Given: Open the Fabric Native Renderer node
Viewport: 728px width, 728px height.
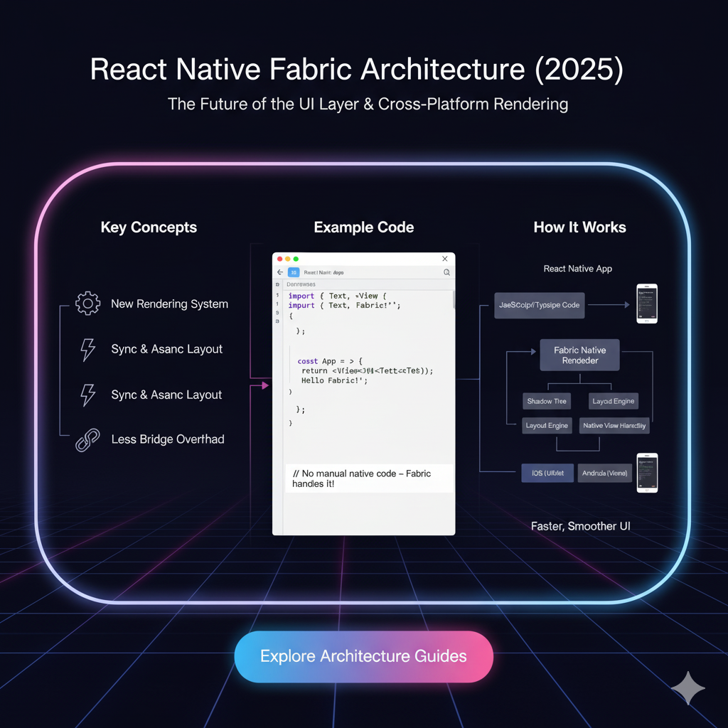Looking at the screenshot, I should pyautogui.click(x=579, y=355).
